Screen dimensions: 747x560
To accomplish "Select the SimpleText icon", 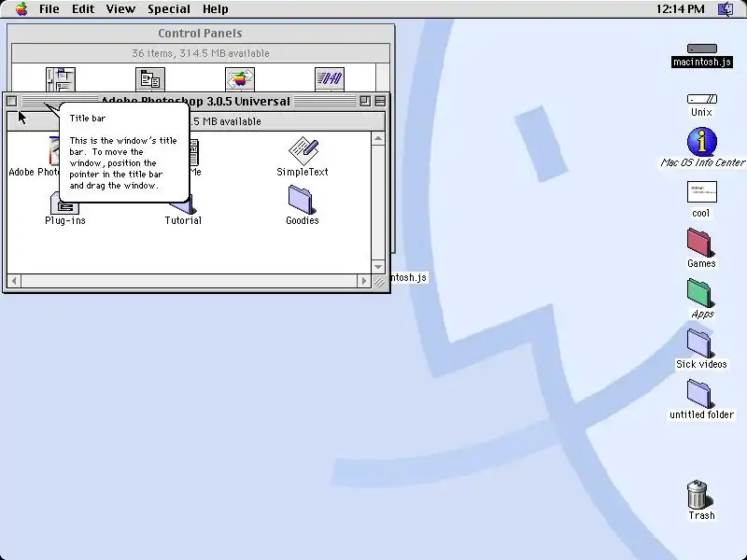I will [303, 150].
